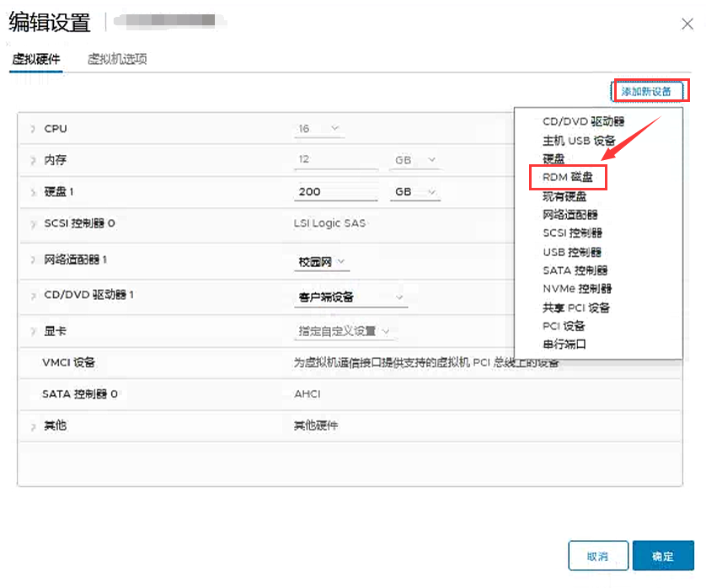706x588 pixels.
Task: Click the 其他硬件 value text
Action: [x=316, y=425]
